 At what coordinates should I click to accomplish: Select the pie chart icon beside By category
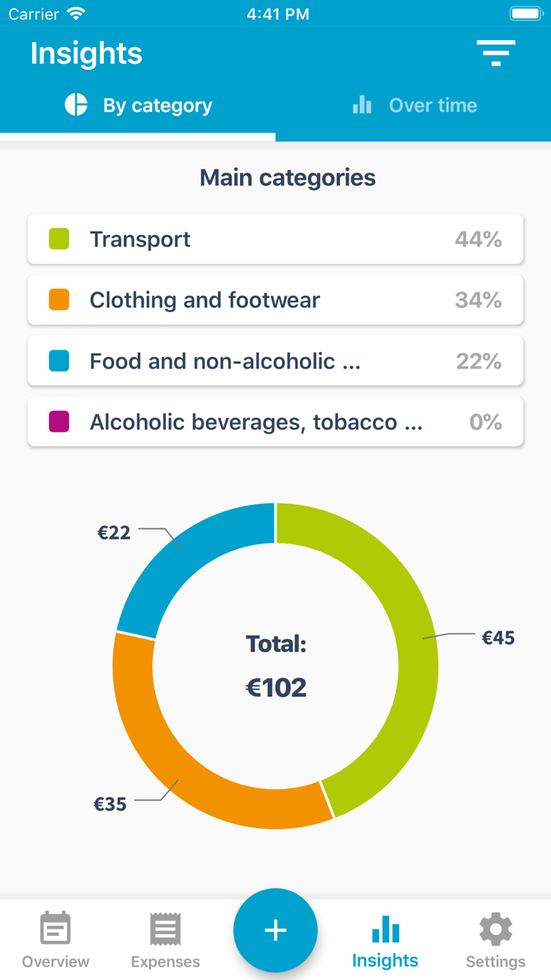click(76, 105)
